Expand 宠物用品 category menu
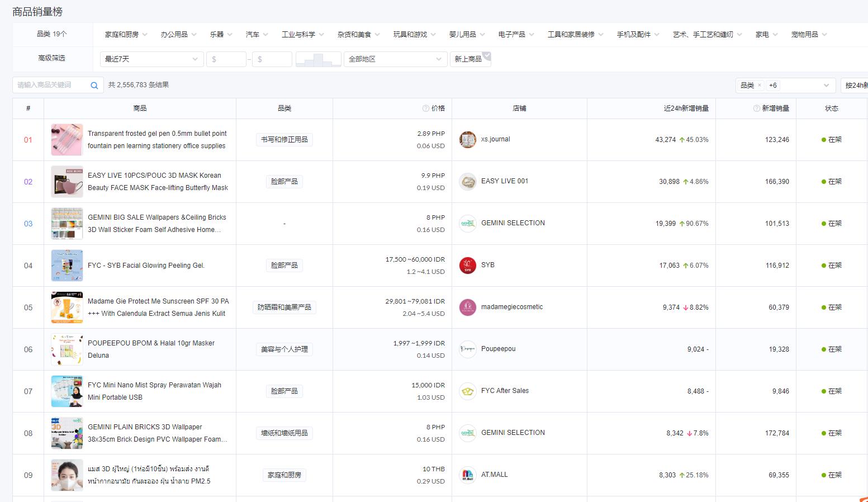 tap(809, 35)
